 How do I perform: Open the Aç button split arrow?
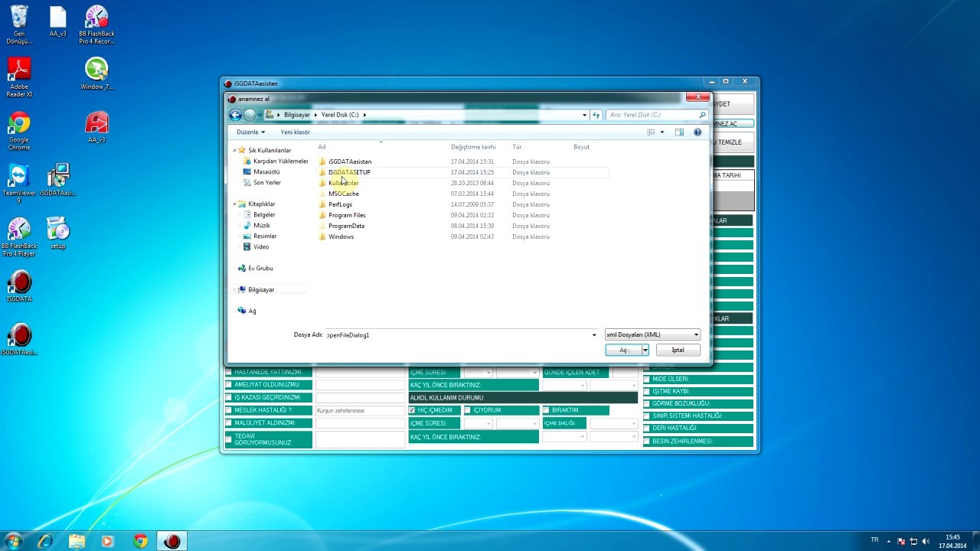[x=645, y=350]
